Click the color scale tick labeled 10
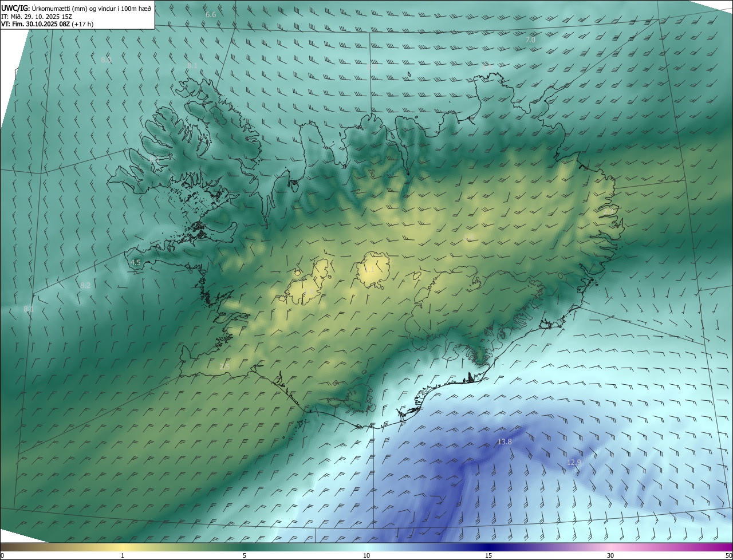This screenshot has height=560, width=733. click(366, 556)
